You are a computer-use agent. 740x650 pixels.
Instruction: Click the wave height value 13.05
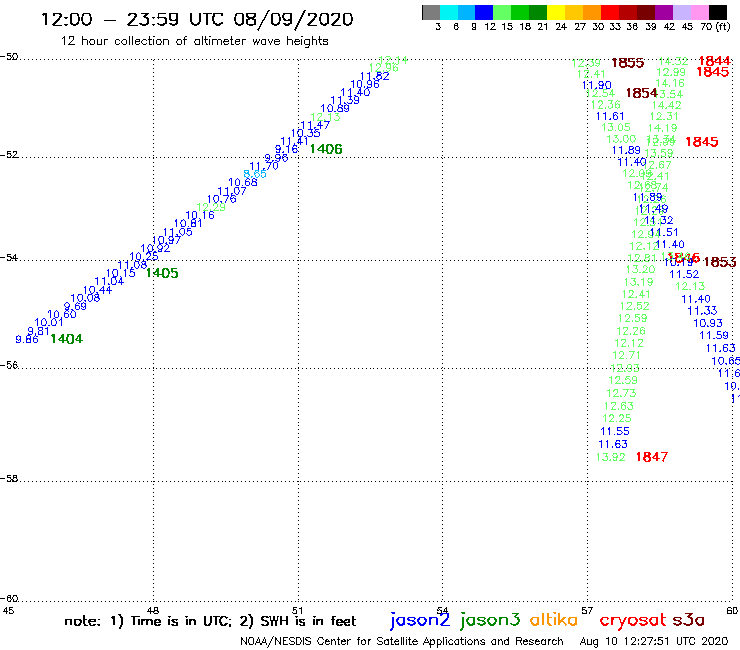click(616, 127)
